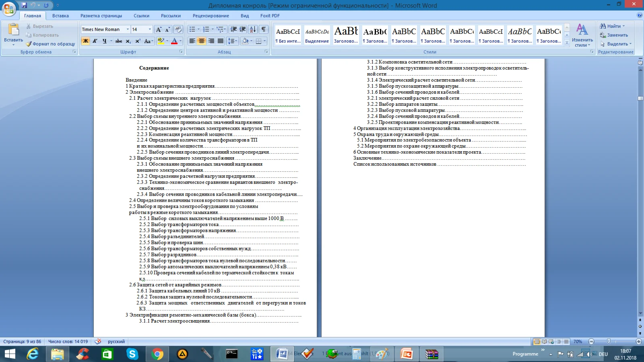Screen dimensions: 644x362
Task: Apply 'Без инте...' style from gallery
Action: pos(288,35)
